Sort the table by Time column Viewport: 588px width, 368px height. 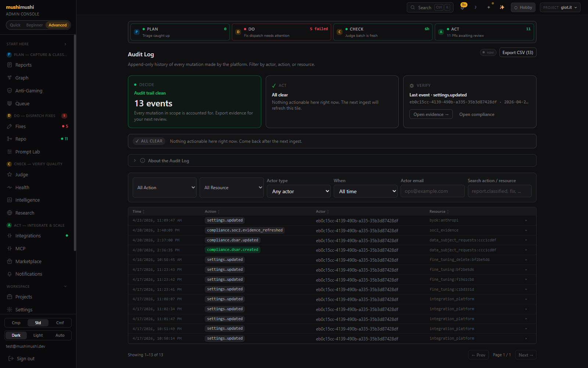tap(139, 212)
